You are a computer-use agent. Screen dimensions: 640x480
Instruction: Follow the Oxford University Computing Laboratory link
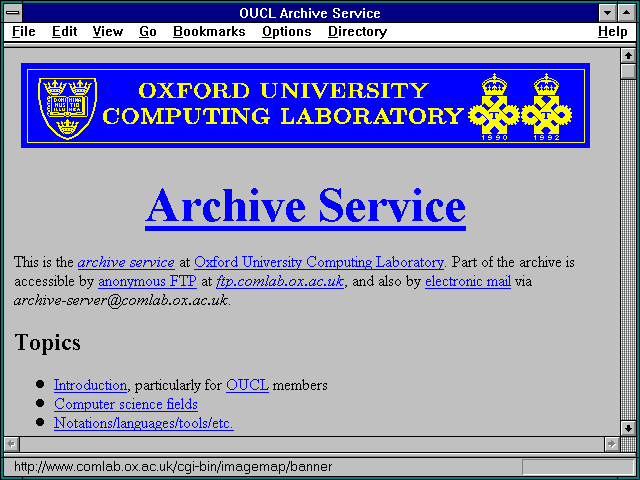(319, 262)
